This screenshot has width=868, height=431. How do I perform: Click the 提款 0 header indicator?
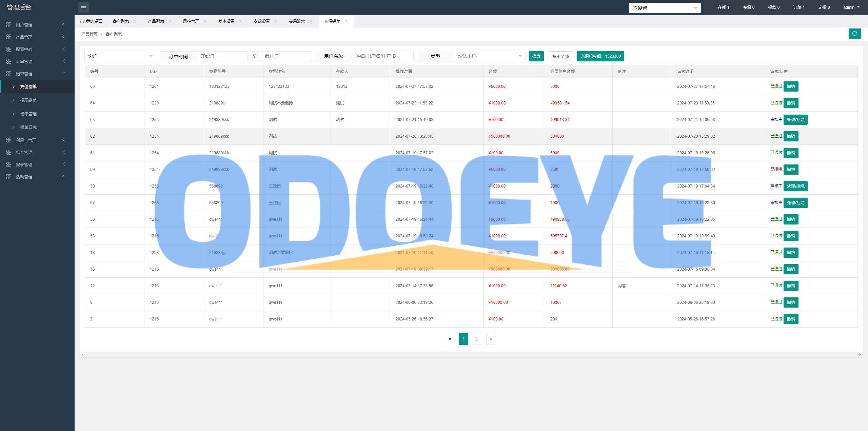[x=773, y=7]
